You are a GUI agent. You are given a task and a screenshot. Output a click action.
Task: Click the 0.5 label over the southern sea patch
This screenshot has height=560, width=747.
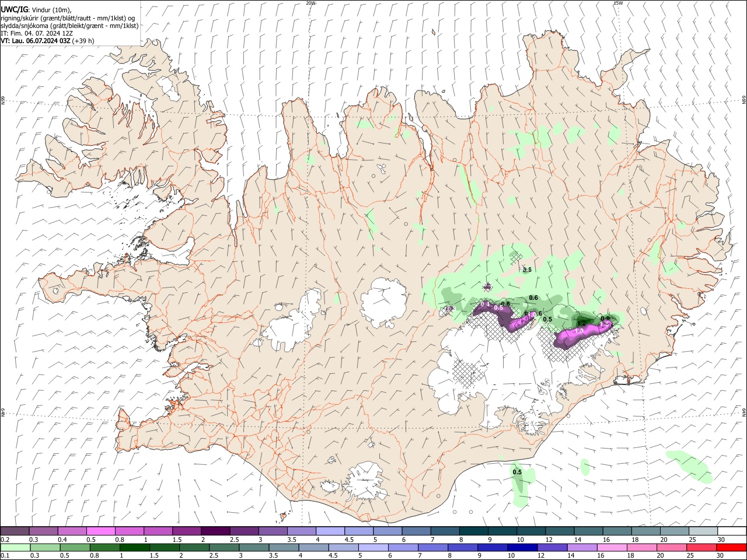[x=517, y=472]
